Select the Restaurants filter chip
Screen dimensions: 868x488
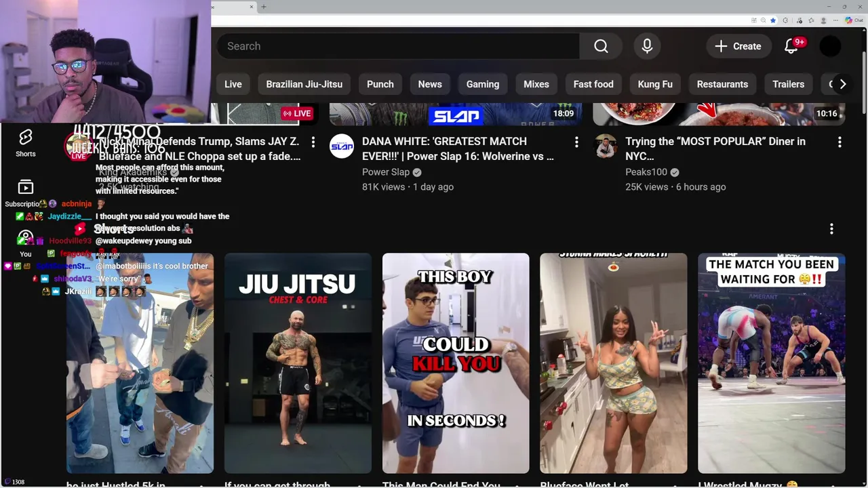(722, 84)
